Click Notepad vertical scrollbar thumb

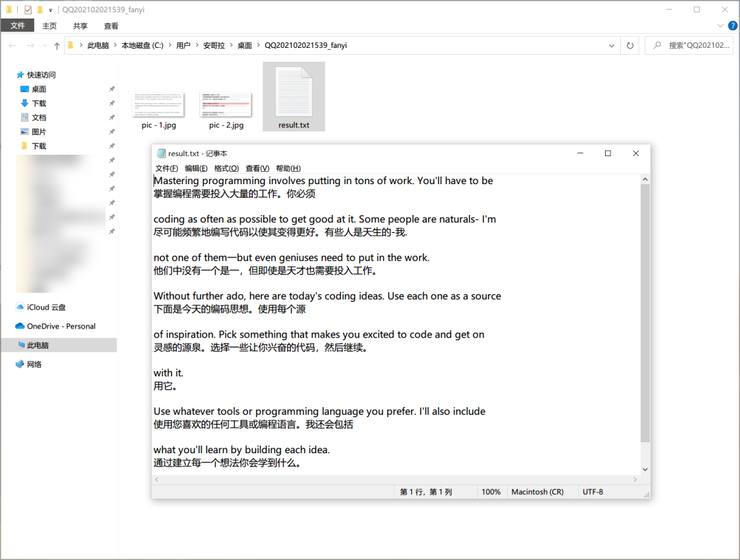coord(645,313)
